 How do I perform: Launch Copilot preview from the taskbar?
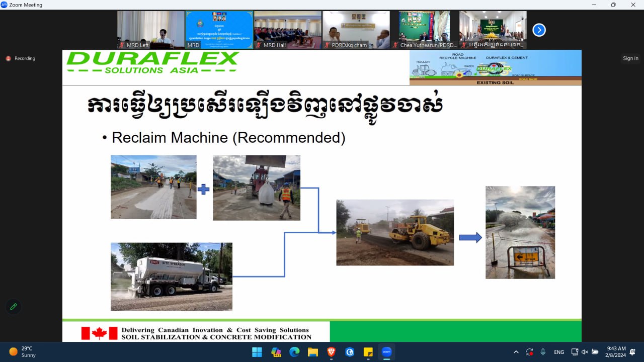[276, 352]
